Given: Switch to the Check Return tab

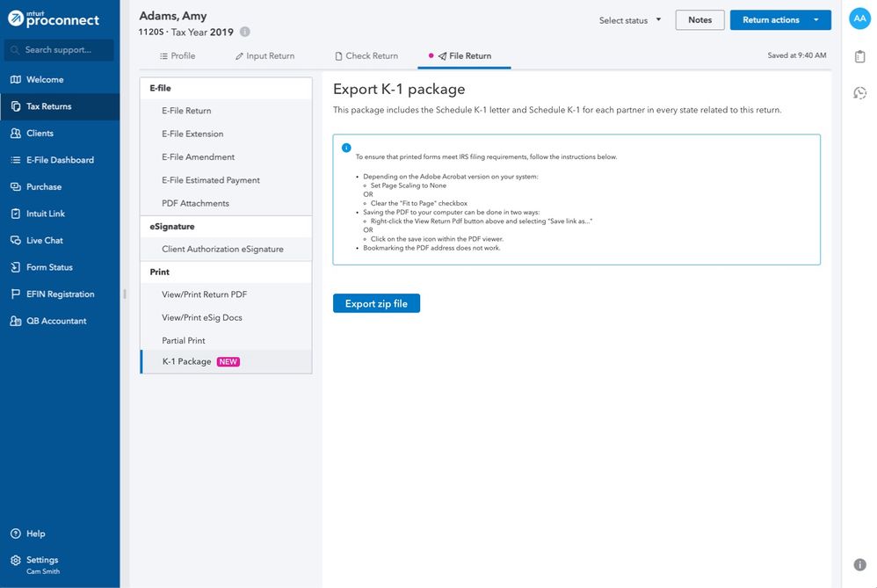Looking at the screenshot, I should click(x=366, y=56).
